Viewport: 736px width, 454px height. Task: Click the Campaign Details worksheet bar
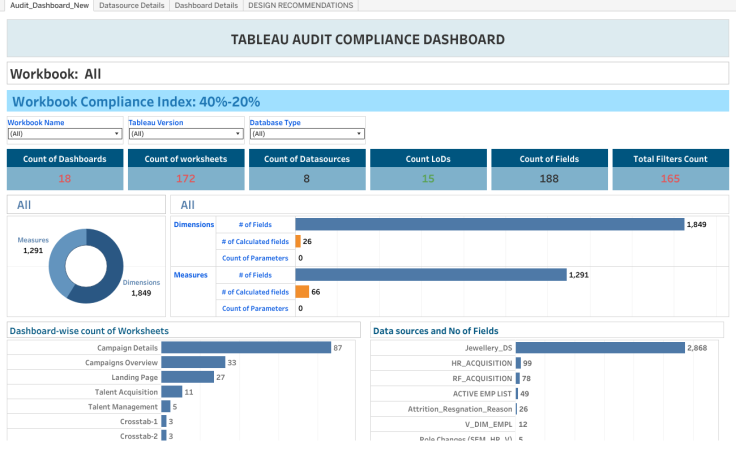click(x=245, y=347)
